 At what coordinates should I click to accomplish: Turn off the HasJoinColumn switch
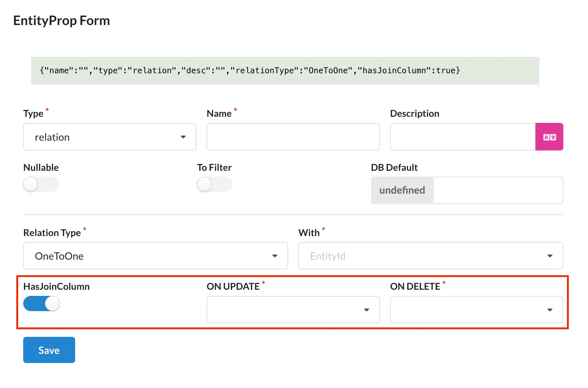(42, 304)
